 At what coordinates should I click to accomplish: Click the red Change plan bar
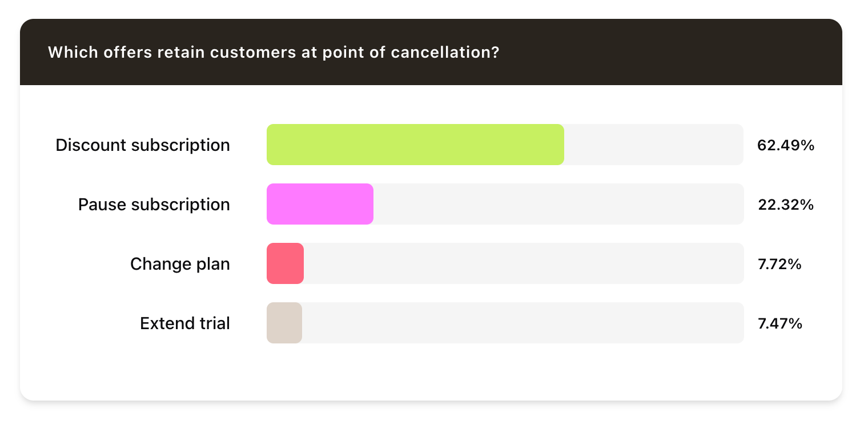coord(285,263)
